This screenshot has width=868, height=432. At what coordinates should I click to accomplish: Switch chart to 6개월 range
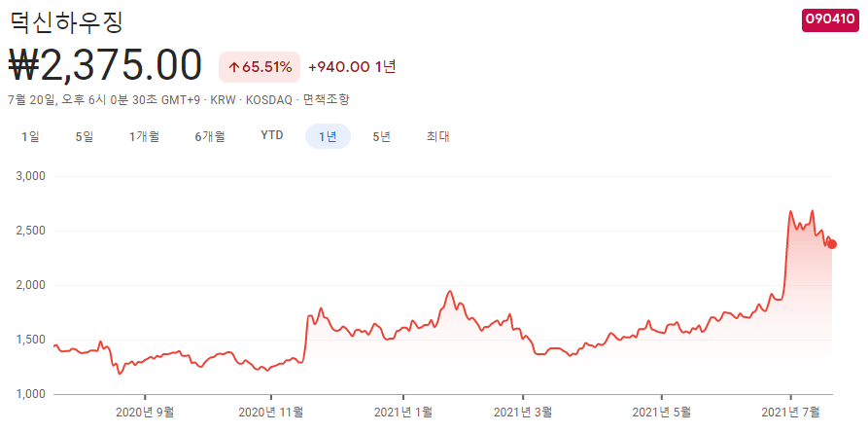(210, 137)
